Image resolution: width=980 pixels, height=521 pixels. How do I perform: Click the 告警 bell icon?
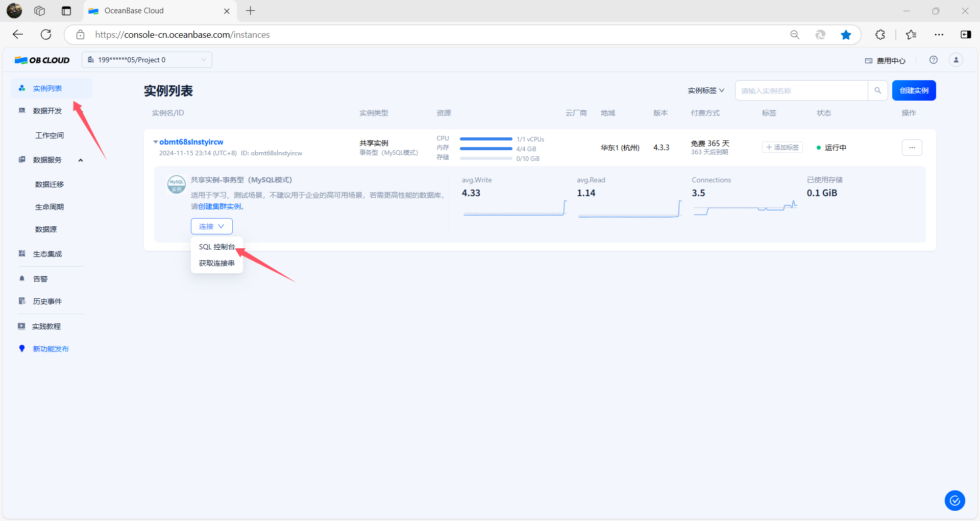coord(22,278)
